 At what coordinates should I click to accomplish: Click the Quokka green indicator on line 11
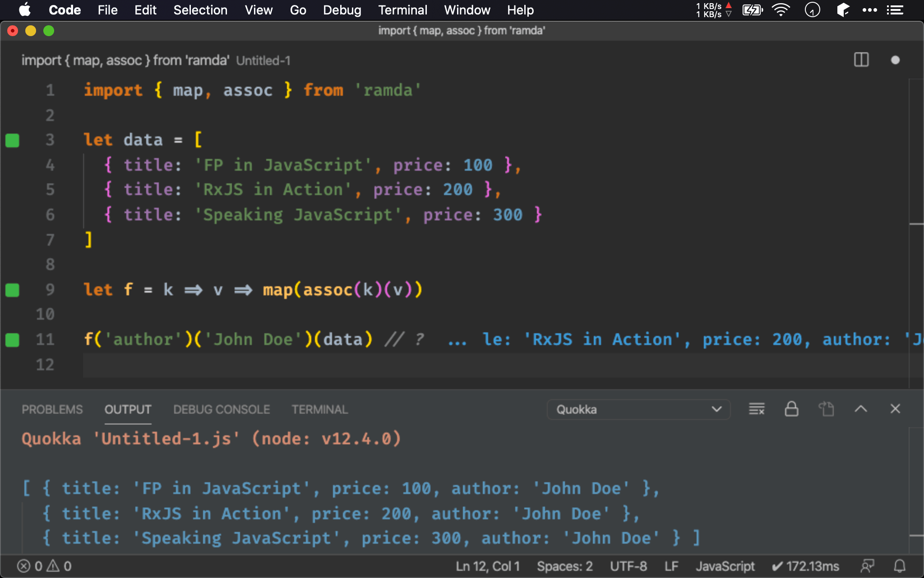(12, 340)
